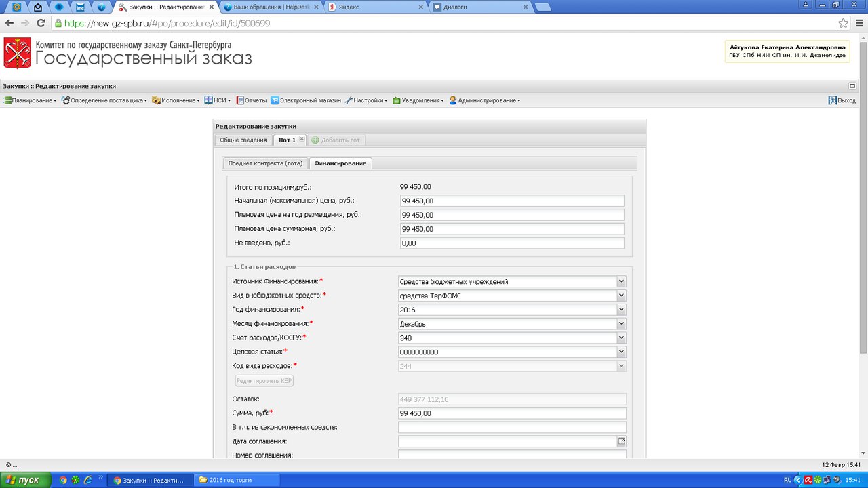The image size is (868, 488).
Task: Switch to the pinned mail envelope tab
Action: 38,7
